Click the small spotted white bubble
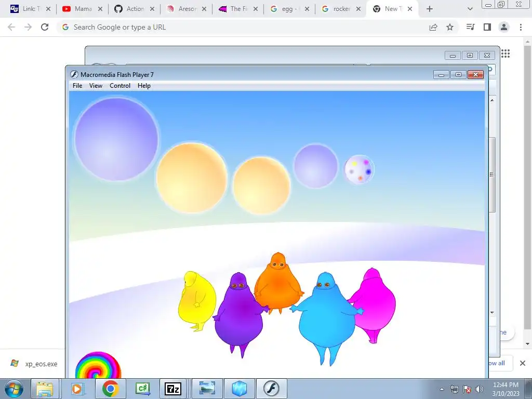 point(360,169)
